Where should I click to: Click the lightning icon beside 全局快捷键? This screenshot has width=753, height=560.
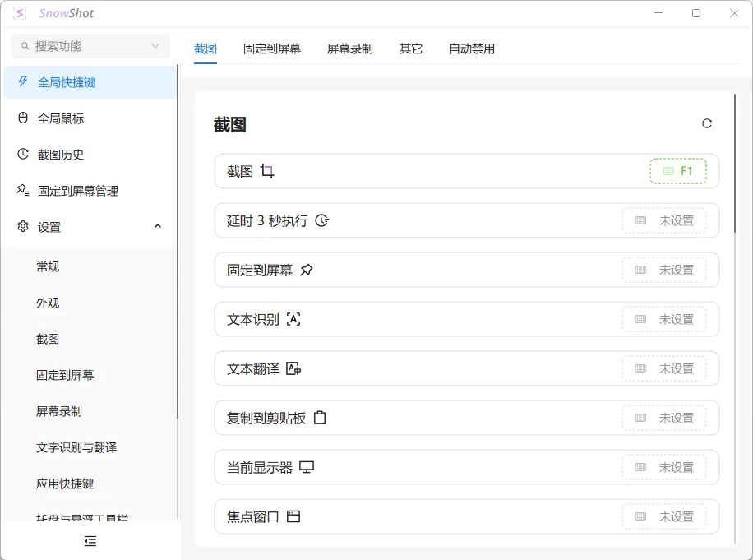(22, 81)
